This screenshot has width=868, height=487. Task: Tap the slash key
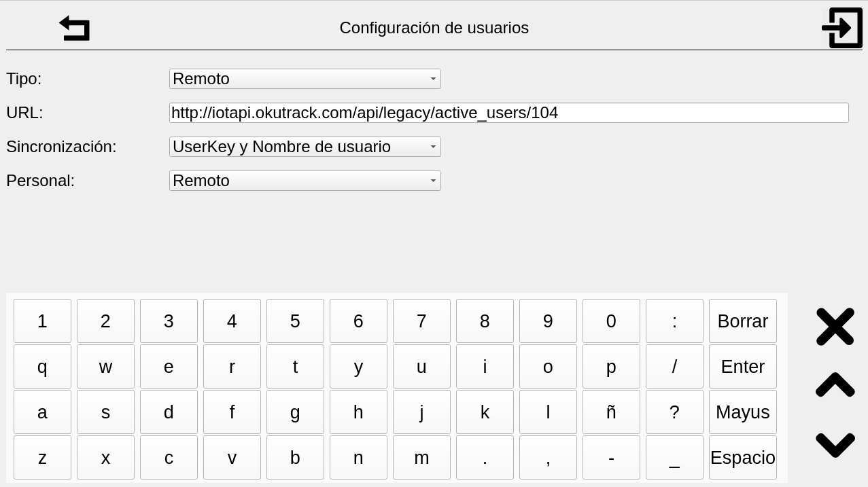[x=674, y=367]
